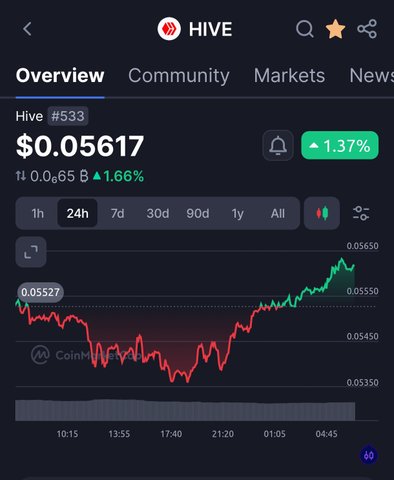This screenshot has width=394, height=480.
Task: Select the All timeframe
Action: click(x=278, y=213)
